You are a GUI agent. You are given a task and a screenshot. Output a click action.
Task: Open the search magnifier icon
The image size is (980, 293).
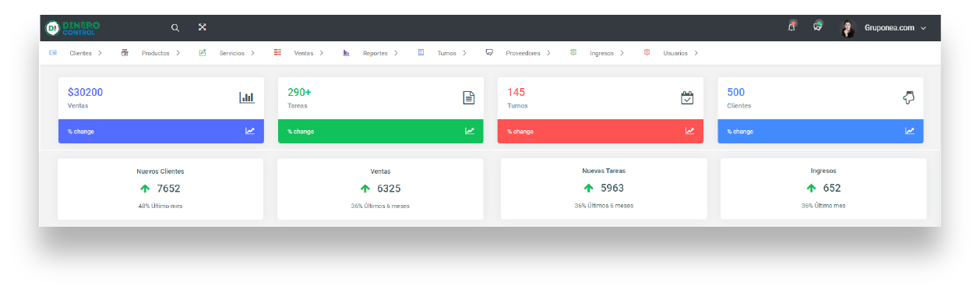click(175, 27)
